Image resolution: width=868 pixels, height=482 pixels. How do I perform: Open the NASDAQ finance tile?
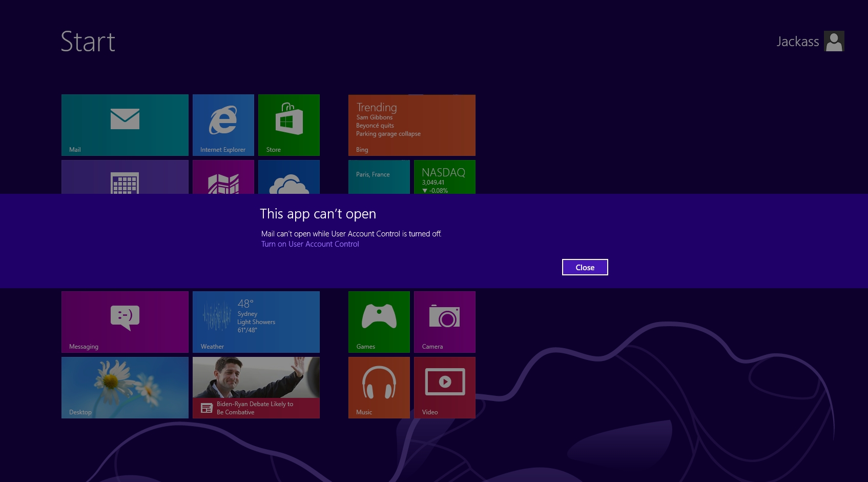click(x=445, y=177)
